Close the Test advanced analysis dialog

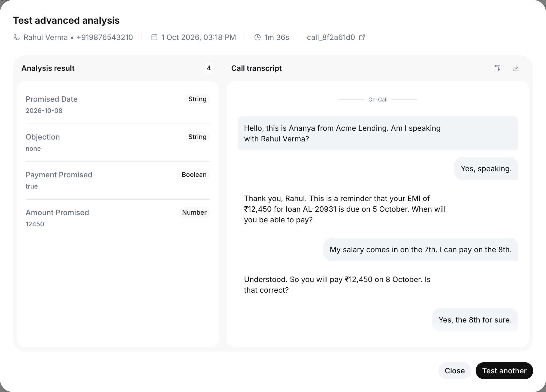455,371
